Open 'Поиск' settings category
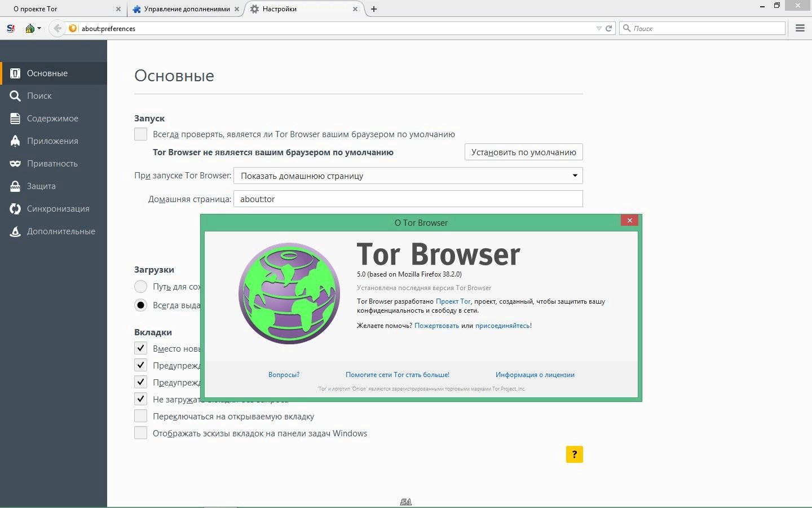Viewport: 812px width, 508px height. pyautogui.click(x=54, y=96)
